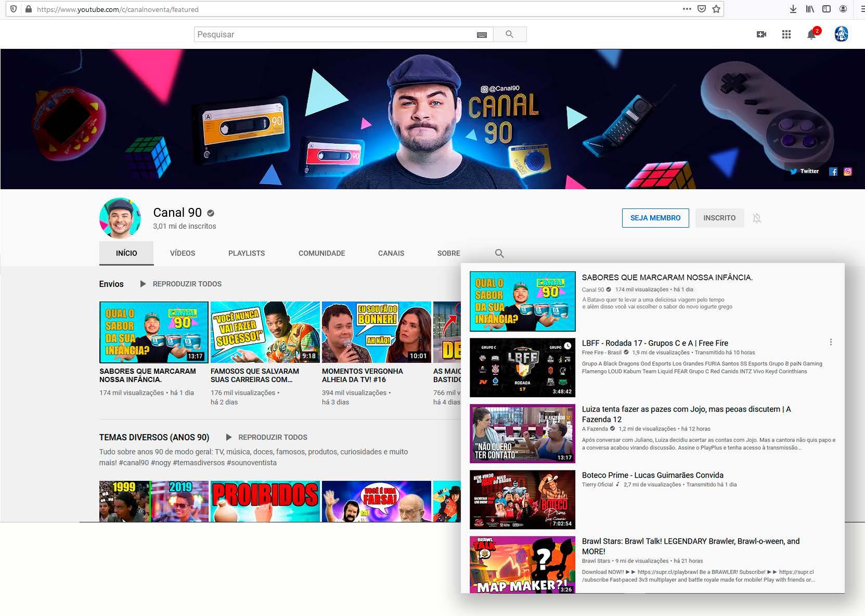Click the SEJA MEMBRO button
The image size is (865, 616).
coord(655,218)
